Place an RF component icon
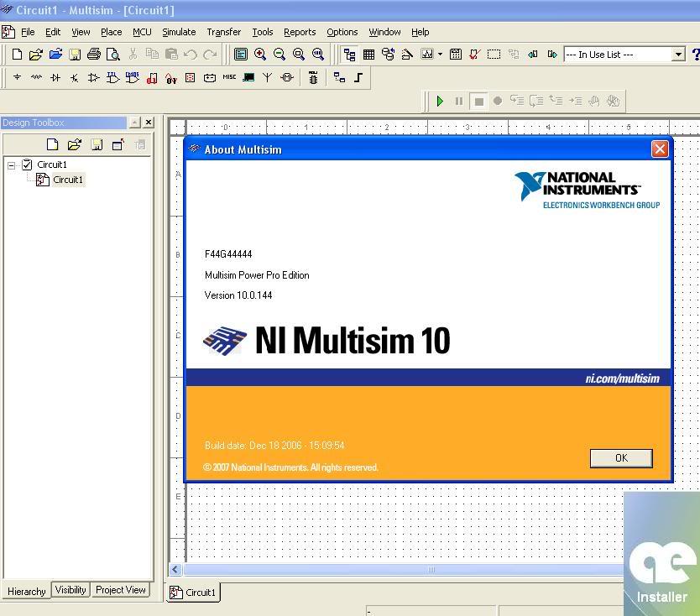Viewport: 700px width, 616px height. pyautogui.click(x=267, y=78)
